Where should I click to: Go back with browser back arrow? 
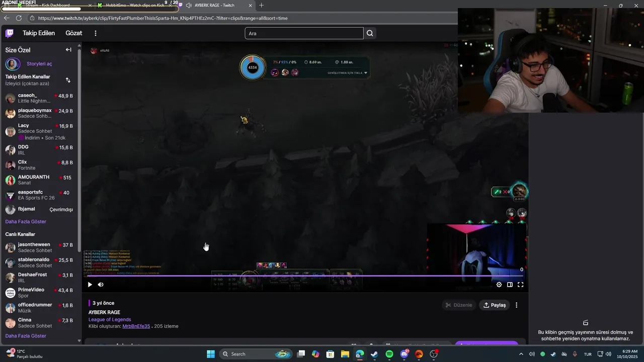tap(7, 18)
